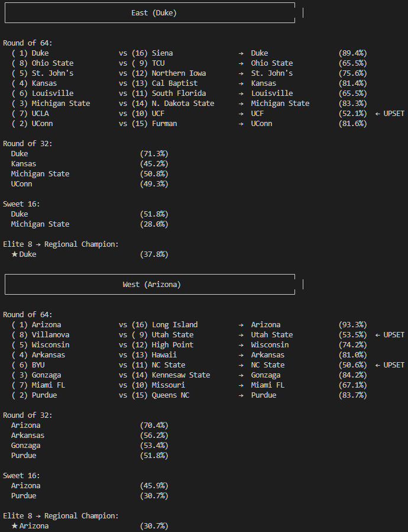Click the "(74.2%)" Wisconsin probability
408x532 pixels.
click(x=353, y=345)
